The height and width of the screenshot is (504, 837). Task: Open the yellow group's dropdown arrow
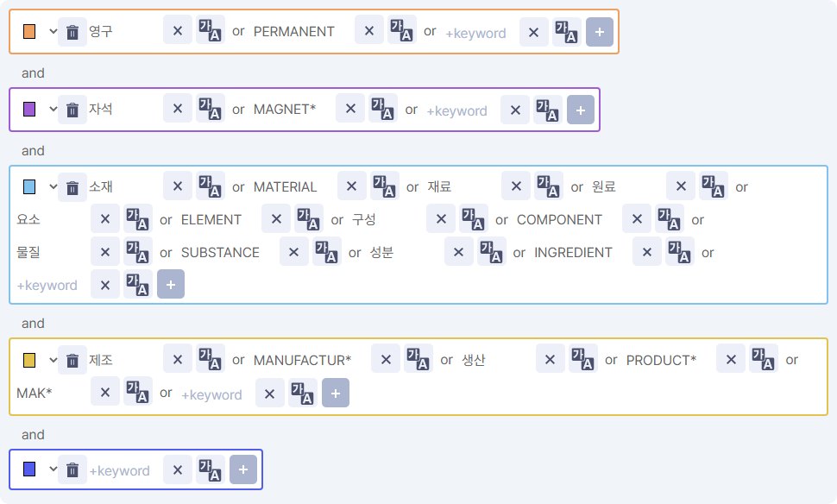pyautogui.click(x=53, y=360)
